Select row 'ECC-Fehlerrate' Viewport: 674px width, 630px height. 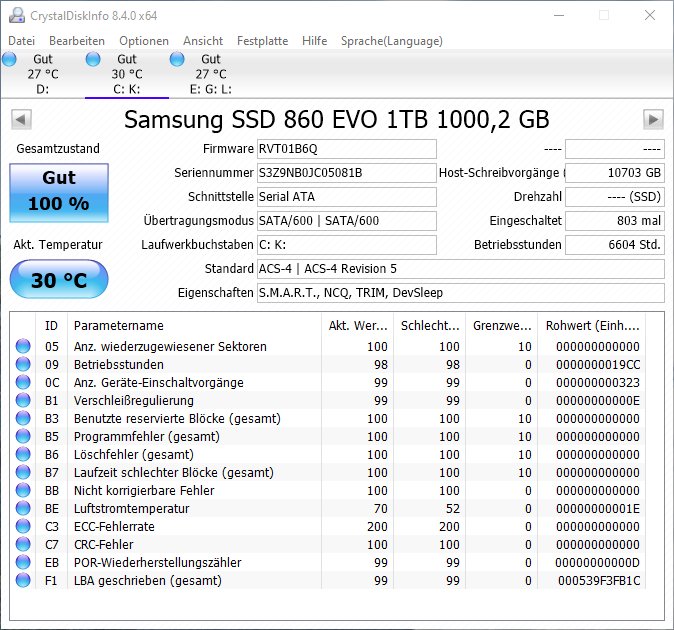pos(328,526)
